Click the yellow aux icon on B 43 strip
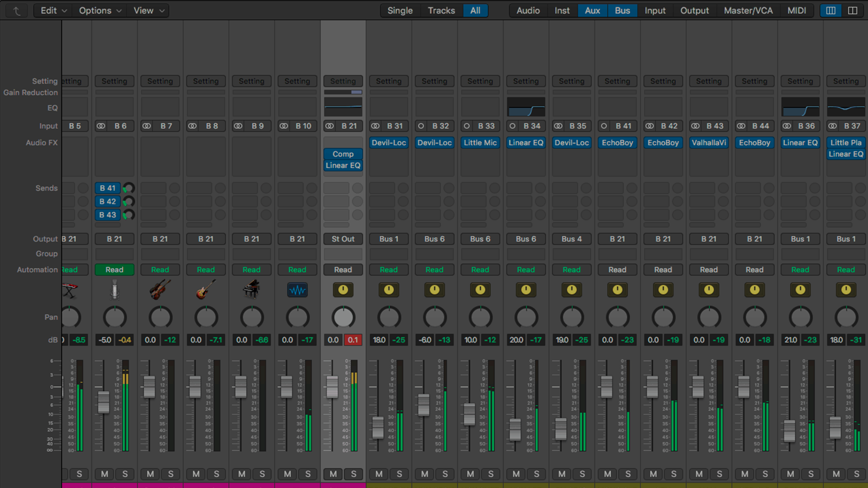Image resolution: width=868 pixels, height=488 pixels. tap(709, 290)
